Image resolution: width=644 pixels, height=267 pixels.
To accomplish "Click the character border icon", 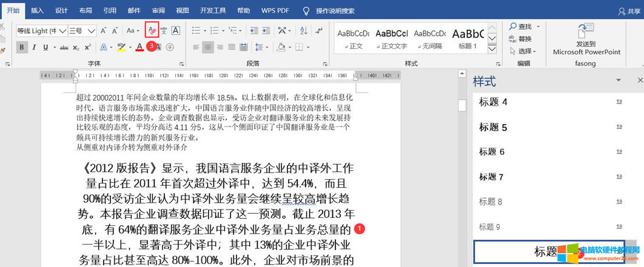I will coord(176,30).
